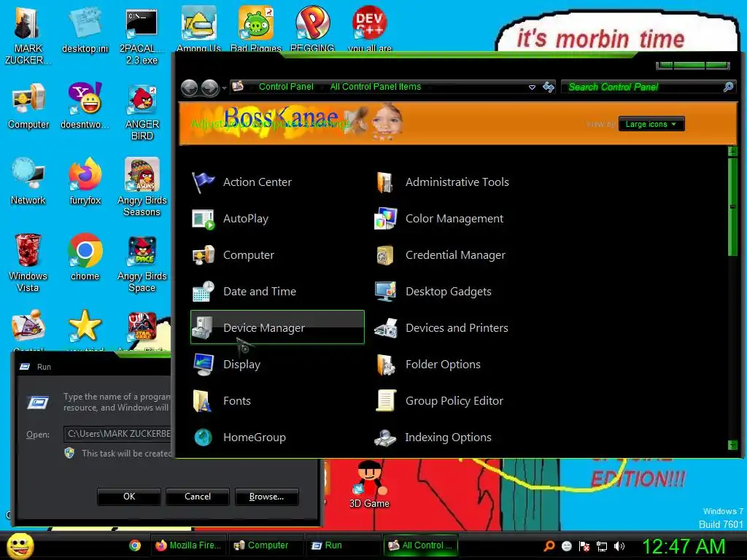747x560 pixels.
Task: Select the Windows Vista recycle bin icon
Action: tap(28, 262)
